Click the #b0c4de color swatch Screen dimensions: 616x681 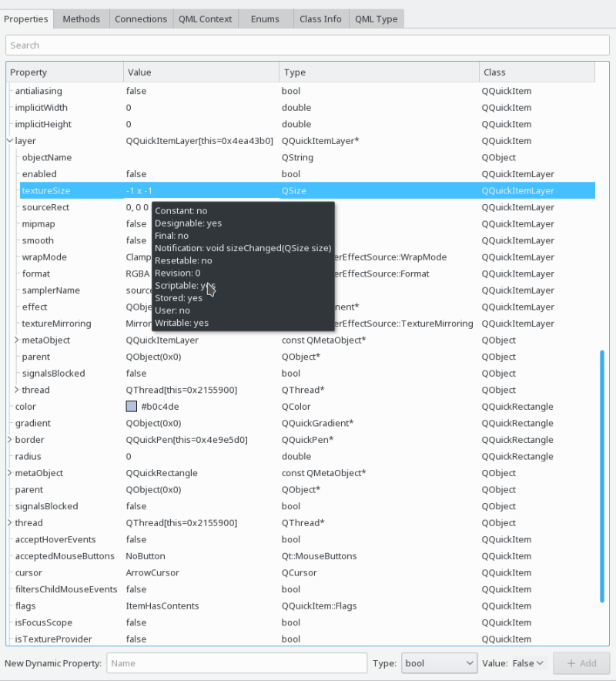pos(132,407)
